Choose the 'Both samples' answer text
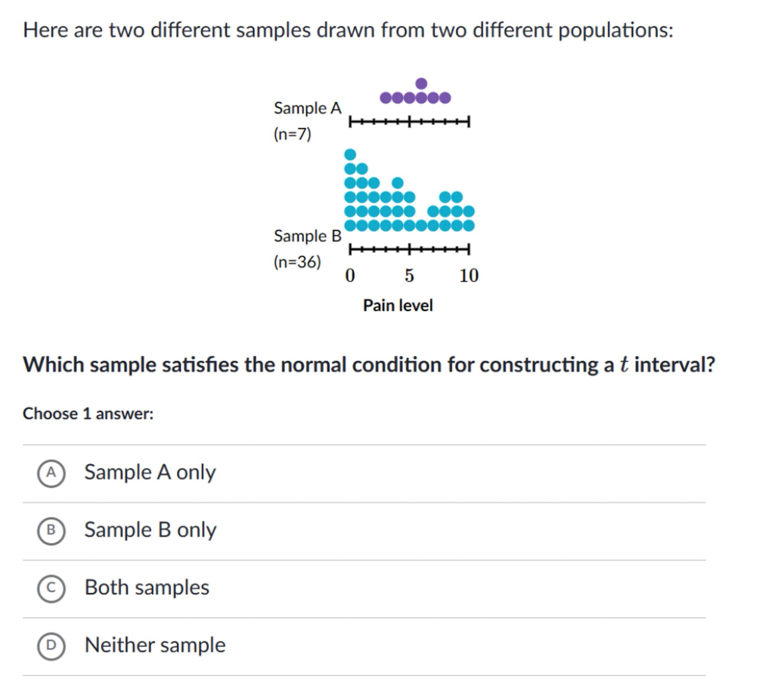784x697 pixels. tap(147, 587)
